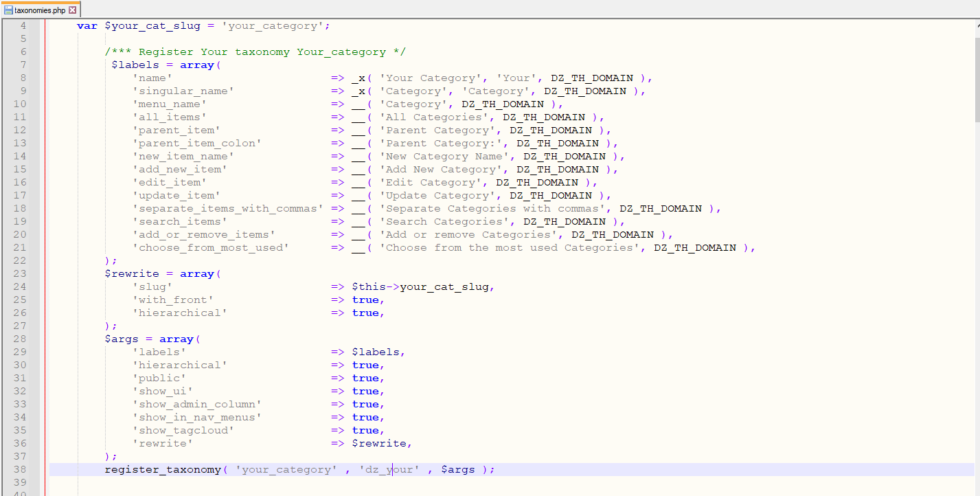Click the green Register Your taxonomy comment
The height and width of the screenshot is (496, 980).
coord(255,52)
